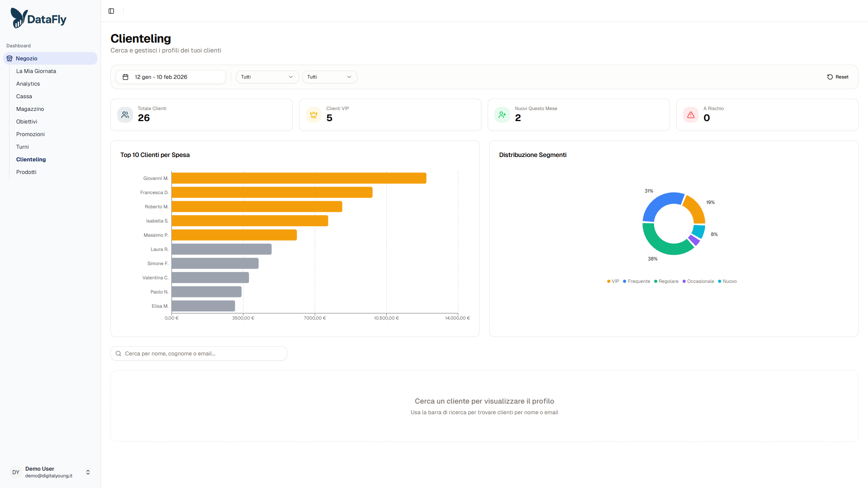This screenshot has height=488, width=868.
Task: Click the Nuovi Questo Mese user-plus icon
Action: (x=502, y=115)
